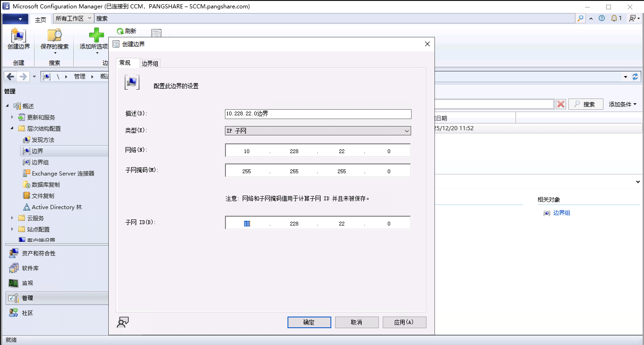The width and height of the screenshot is (644, 345).
Task: Click Apply (应用(A)) button
Action: (404, 322)
